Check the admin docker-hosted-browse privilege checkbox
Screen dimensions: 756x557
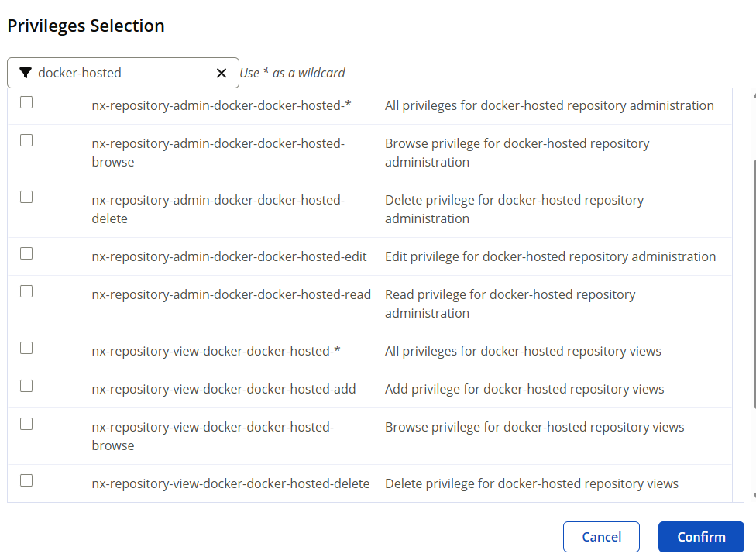point(26,140)
